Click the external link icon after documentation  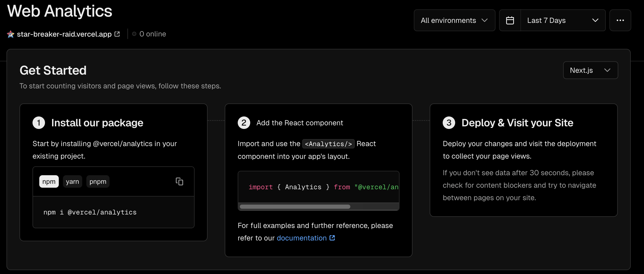332,238
